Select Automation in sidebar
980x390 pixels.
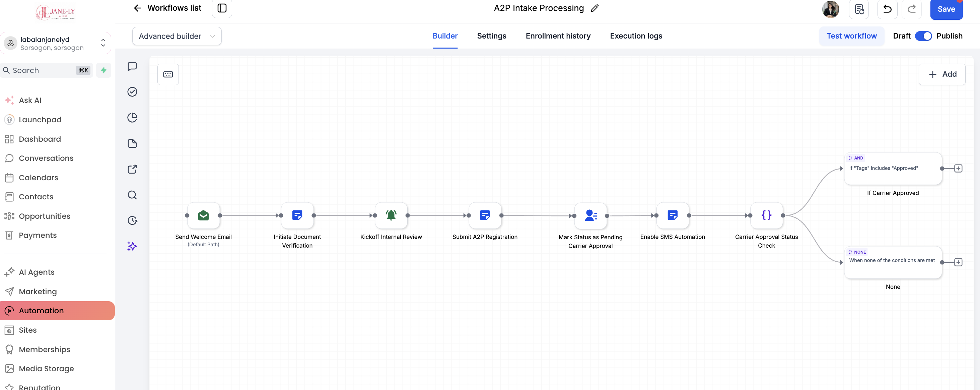pyautogui.click(x=58, y=311)
